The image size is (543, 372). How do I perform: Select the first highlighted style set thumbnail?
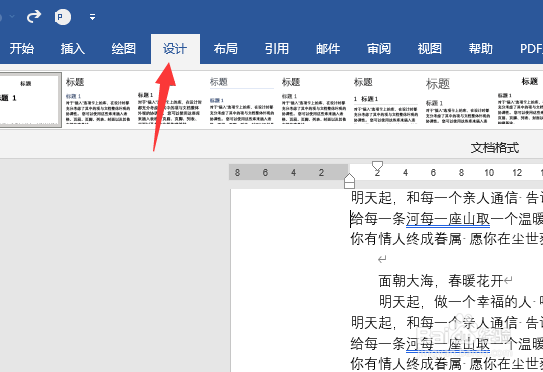(x=30, y=100)
